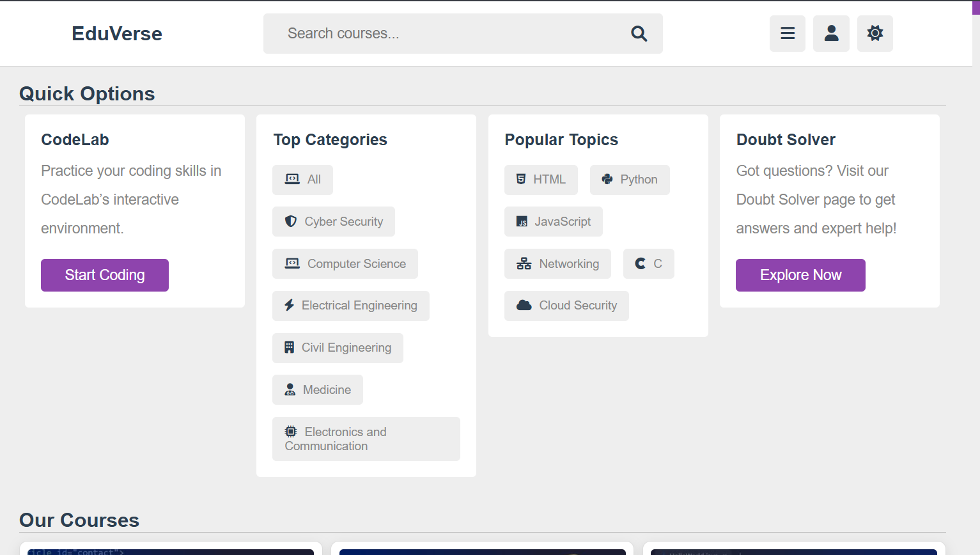Click the search magnifier icon
Viewport: 980px width, 555px height.
(639, 33)
